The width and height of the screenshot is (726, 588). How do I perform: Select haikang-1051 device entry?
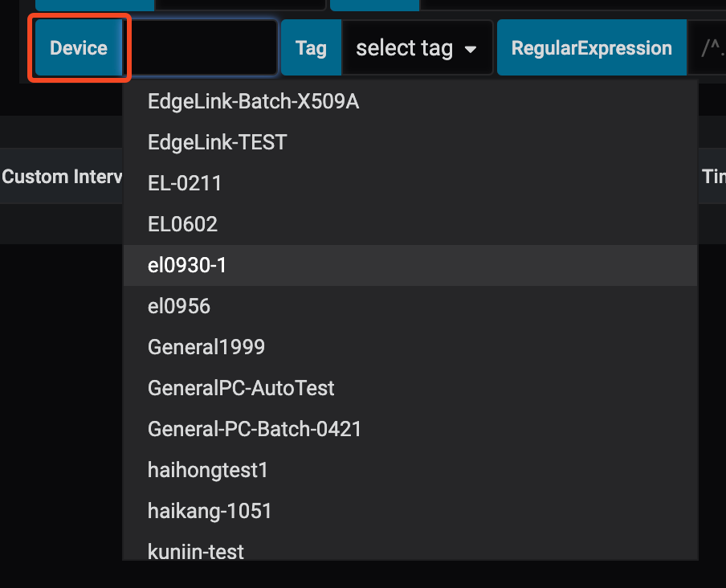click(x=209, y=510)
